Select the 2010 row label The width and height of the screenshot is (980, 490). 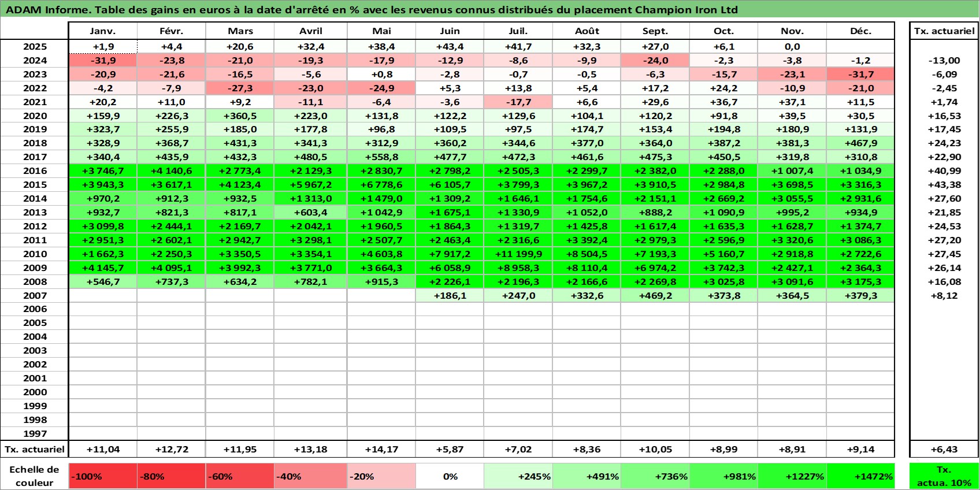tap(35, 254)
